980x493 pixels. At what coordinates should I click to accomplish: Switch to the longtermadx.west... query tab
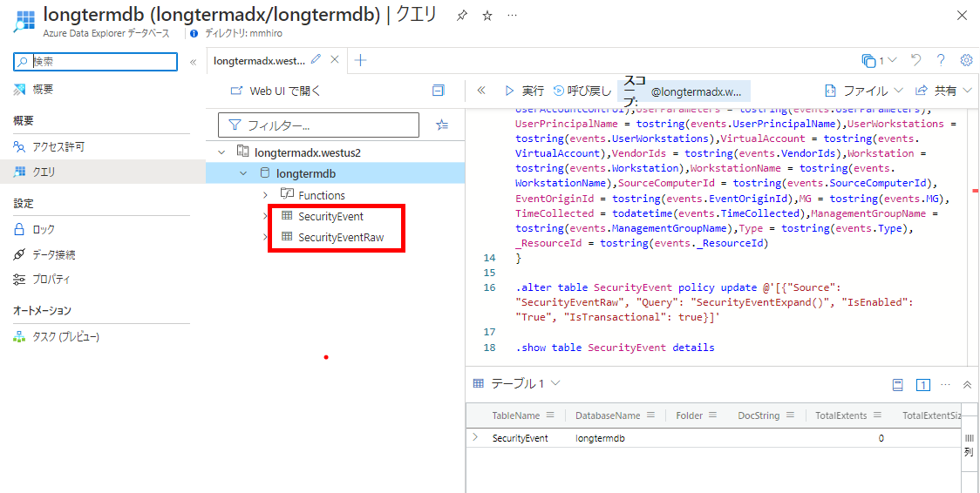click(x=259, y=60)
